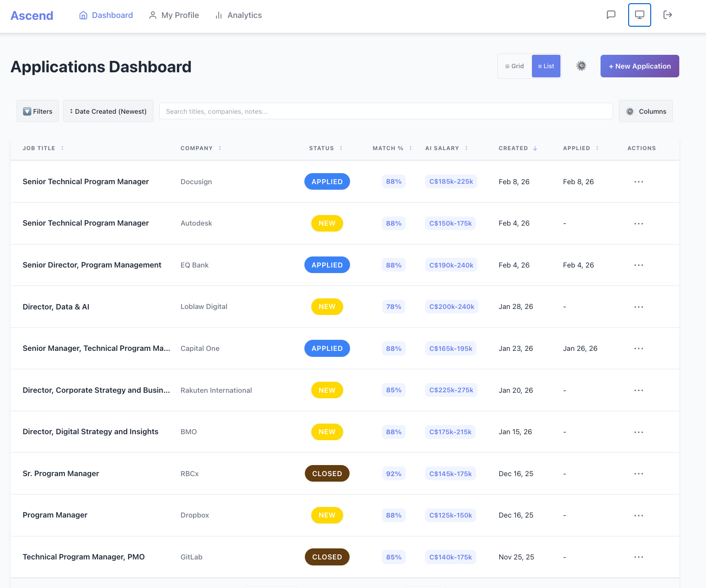Image resolution: width=706 pixels, height=588 pixels.
Task: Open actions menu for GitLab row
Action: 638,557
